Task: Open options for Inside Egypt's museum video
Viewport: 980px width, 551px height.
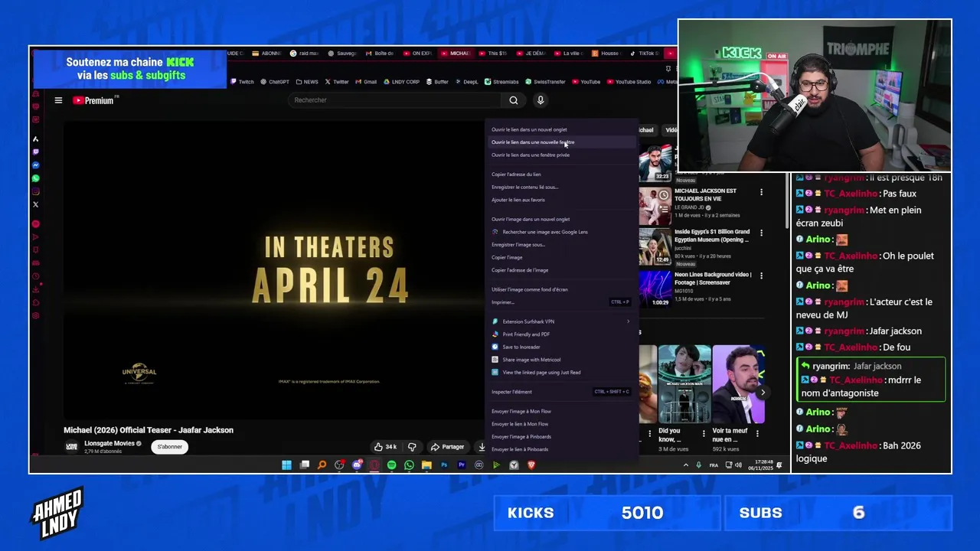Action: (x=761, y=233)
